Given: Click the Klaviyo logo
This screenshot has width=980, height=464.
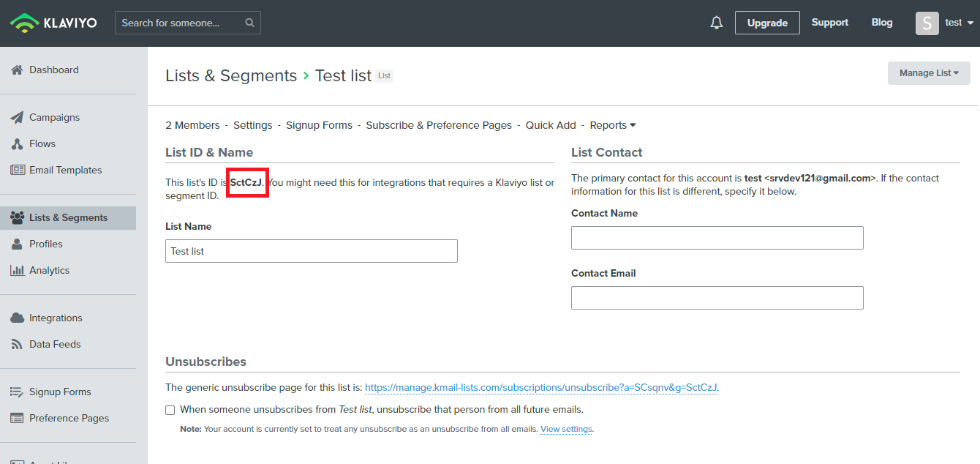Looking at the screenshot, I should pyautogui.click(x=53, y=23).
